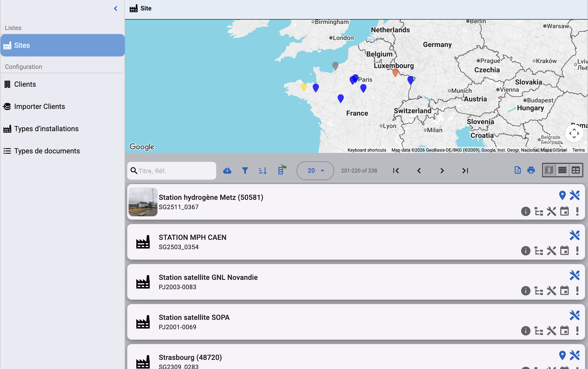The height and width of the screenshot is (369, 588).
Task: Open STATION MPH CAEN site title
Action: pyautogui.click(x=193, y=237)
